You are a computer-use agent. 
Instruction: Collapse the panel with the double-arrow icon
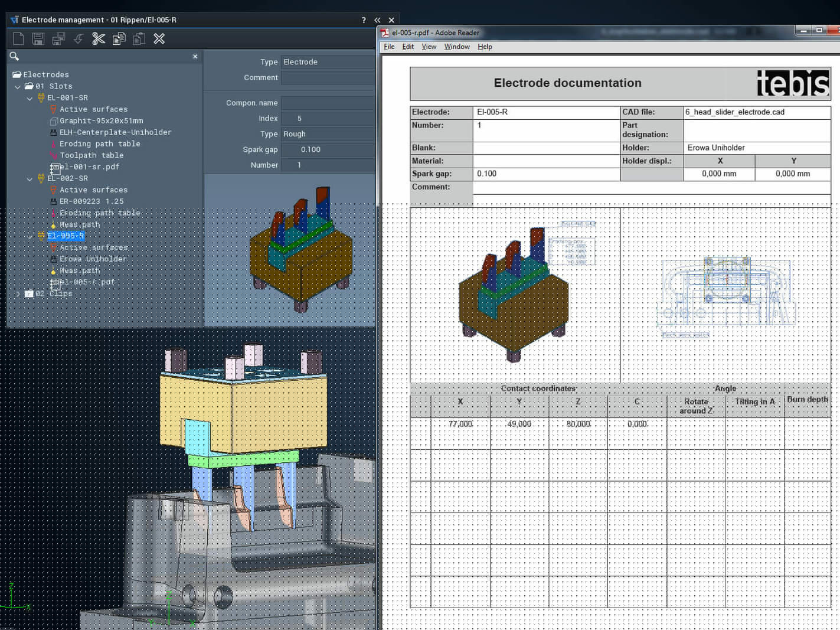point(377,20)
